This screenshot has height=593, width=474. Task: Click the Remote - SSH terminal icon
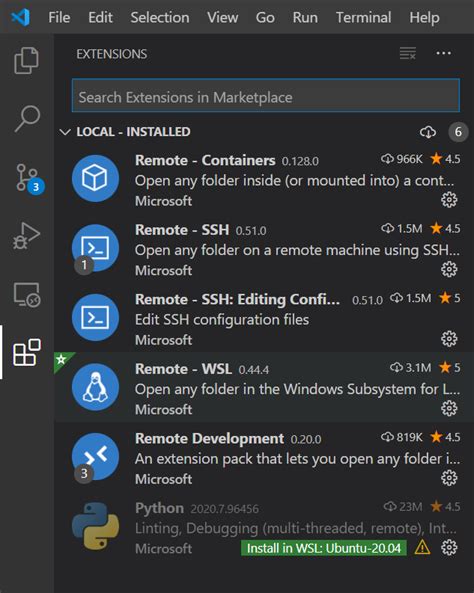(95, 248)
